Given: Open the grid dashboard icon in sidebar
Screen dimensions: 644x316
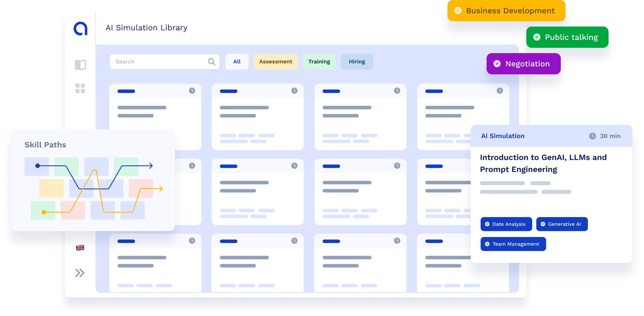Looking at the screenshot, I should pos(80,88).
